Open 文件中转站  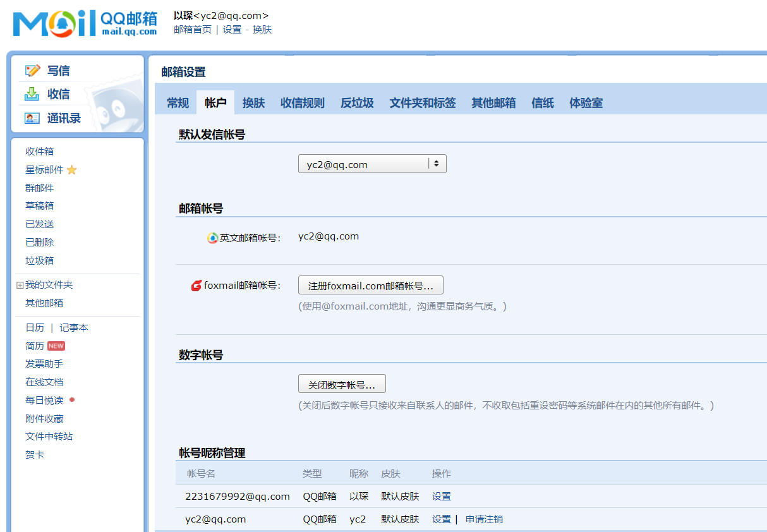[x=49, y=436]
